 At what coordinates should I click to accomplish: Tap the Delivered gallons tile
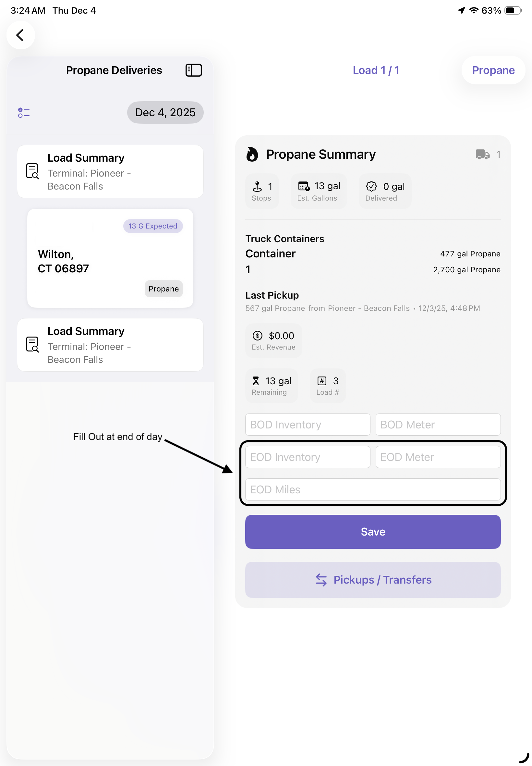pyautogui.click(x=385, y=191)
